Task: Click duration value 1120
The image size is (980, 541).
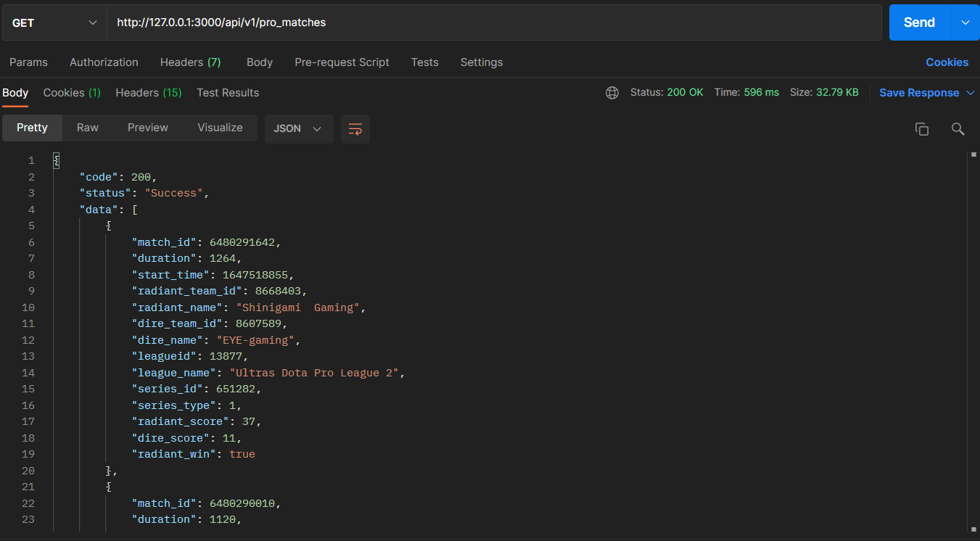Action: (x=223, y=519)
